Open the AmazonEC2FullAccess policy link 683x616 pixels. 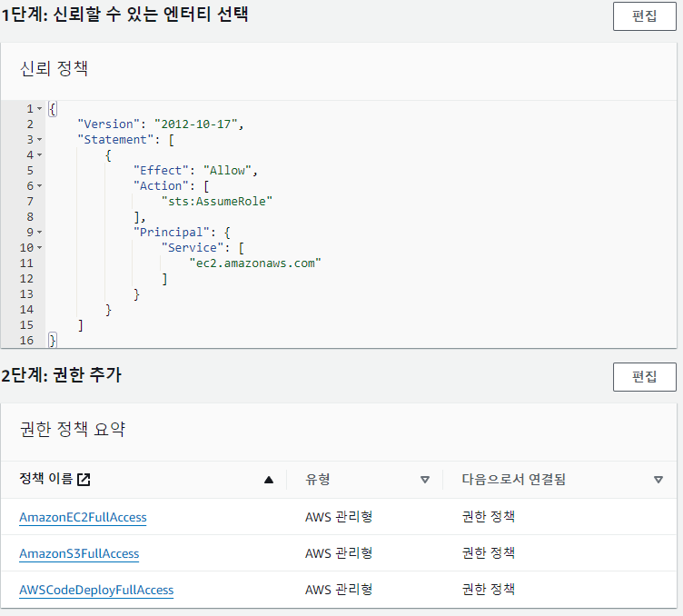coord(83,517)
